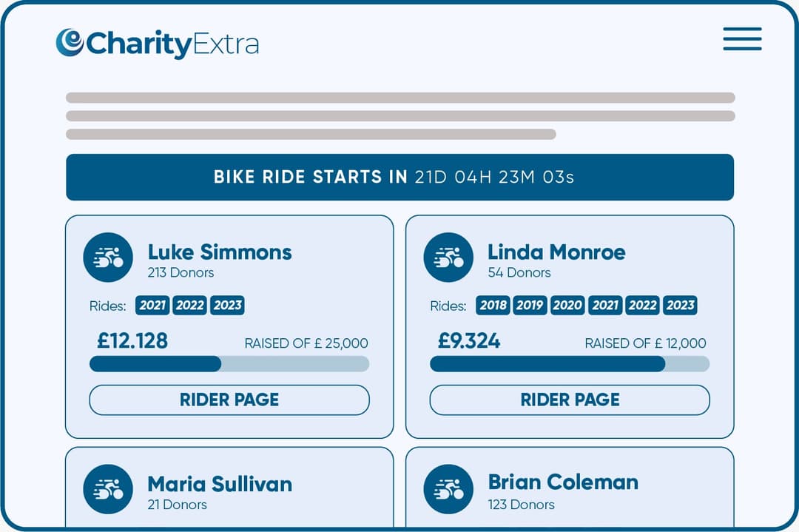Select Luke Simmons' 2022 ride tag

pos(190,306)
